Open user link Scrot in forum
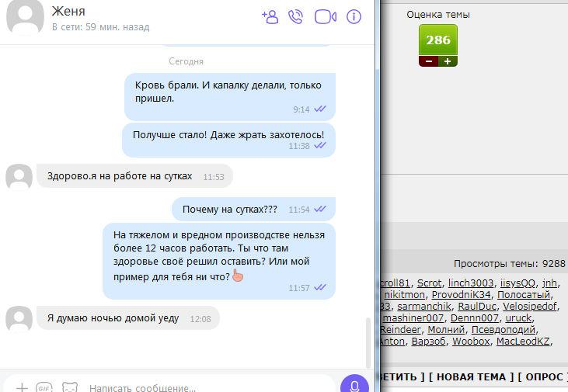 [x=429, y=283]
